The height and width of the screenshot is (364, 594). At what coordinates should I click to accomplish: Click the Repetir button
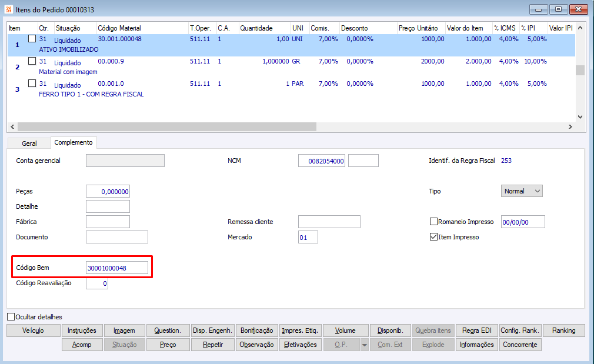pyautogui.click(x=212, y=345)
